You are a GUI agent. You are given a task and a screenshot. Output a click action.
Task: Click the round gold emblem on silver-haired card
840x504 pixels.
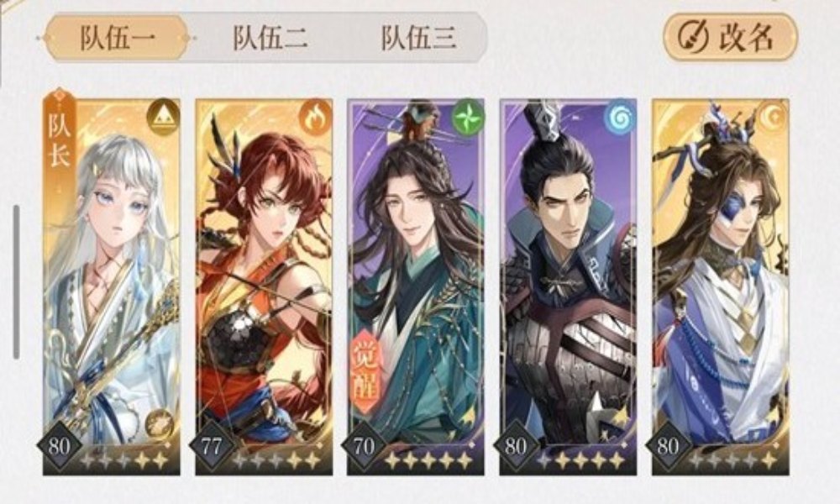[159, 423]
